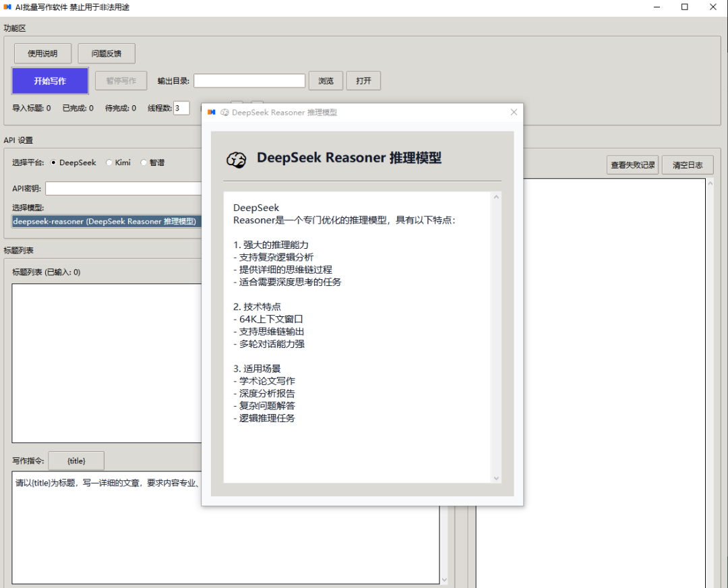The width and height of the screenshot is (728, 588).
Task: Open the deepseek-reasoner model dropdown
Action: click(107, 222)
